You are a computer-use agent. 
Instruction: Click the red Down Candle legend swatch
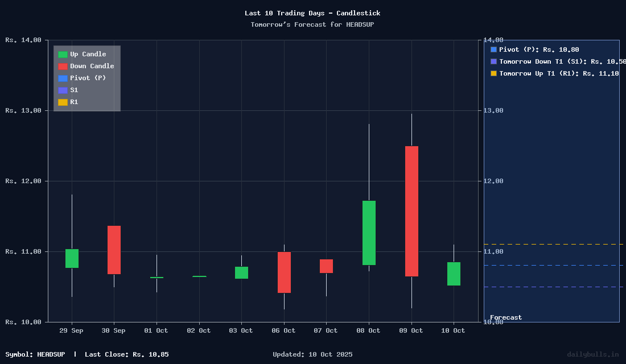[63, 67]
